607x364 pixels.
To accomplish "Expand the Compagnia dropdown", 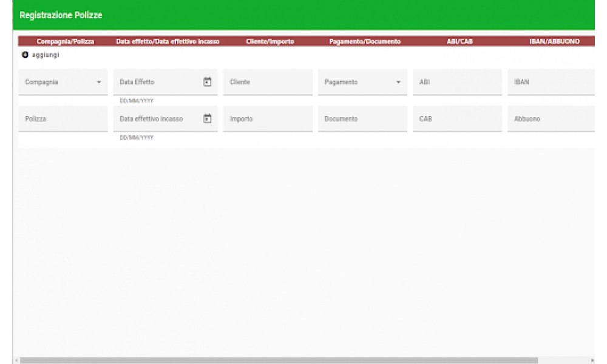I will pos(99,82).
